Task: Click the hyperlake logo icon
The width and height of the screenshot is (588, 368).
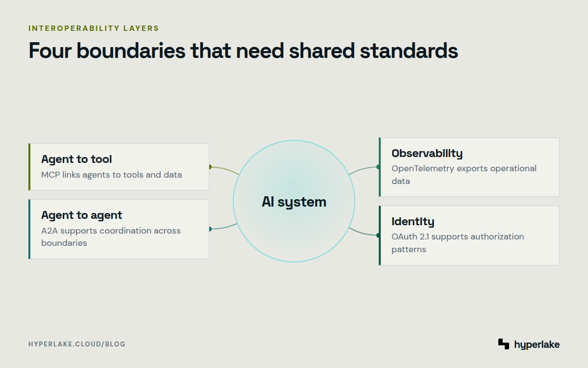Action: (504, 344)
